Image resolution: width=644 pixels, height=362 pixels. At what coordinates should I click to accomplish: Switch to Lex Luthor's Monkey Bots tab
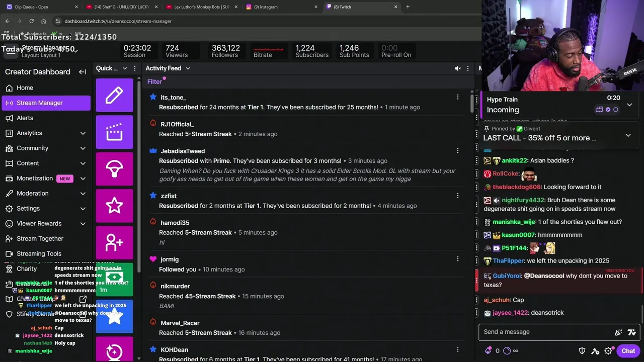[x=201, y=7]
